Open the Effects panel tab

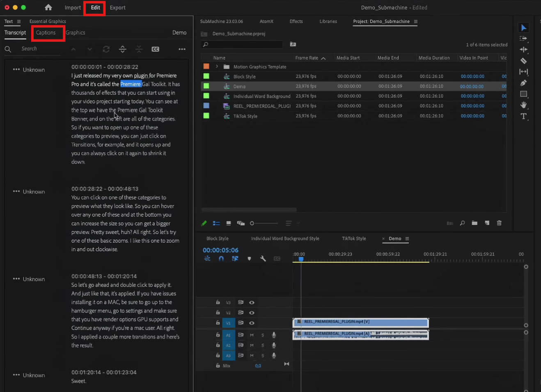tap(296, 21)
